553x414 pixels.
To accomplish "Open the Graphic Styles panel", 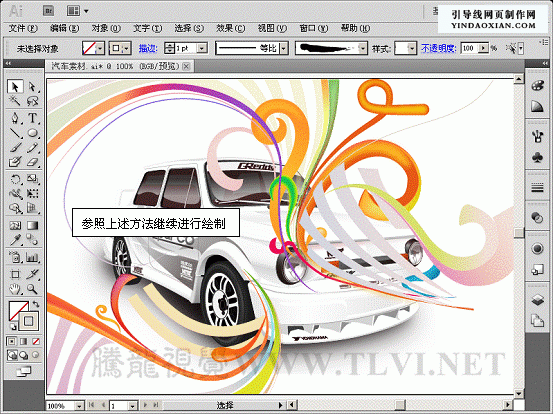I will tap(537, 270).
